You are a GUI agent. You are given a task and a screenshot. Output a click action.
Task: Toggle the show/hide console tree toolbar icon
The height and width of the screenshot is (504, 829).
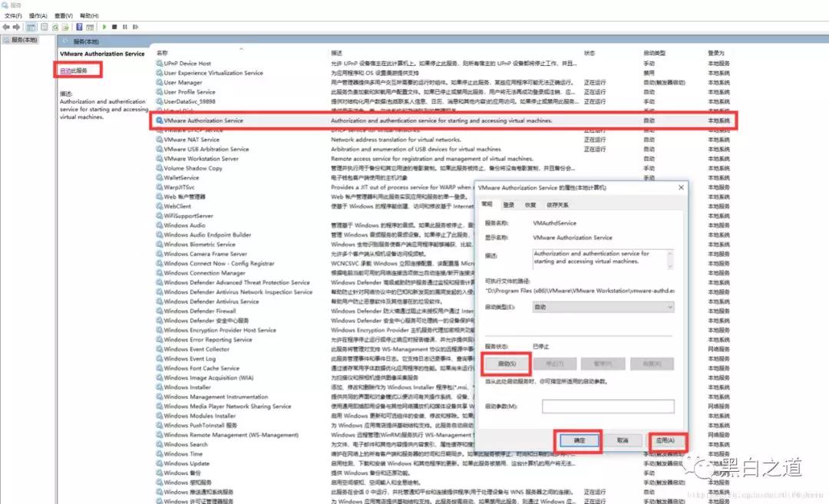click(31, 27)
